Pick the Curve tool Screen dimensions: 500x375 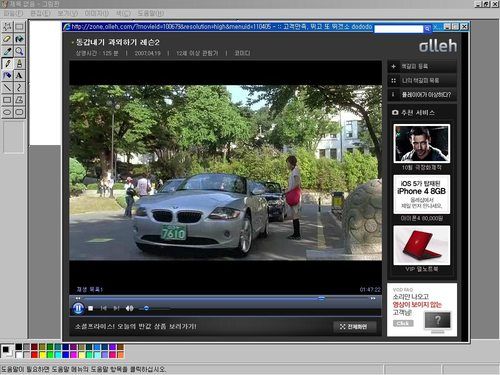(19, 88)
